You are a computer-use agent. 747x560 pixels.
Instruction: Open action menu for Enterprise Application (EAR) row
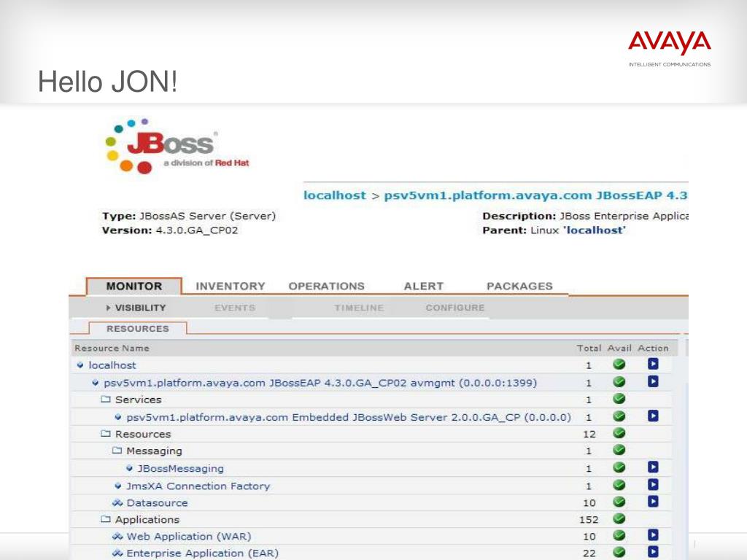pos(653,552)
